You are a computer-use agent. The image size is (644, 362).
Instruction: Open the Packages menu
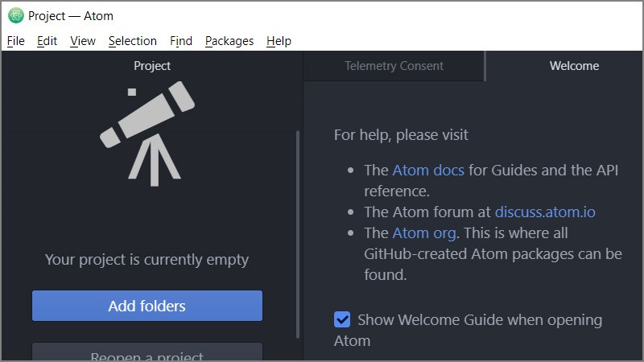tap(229, 41)
